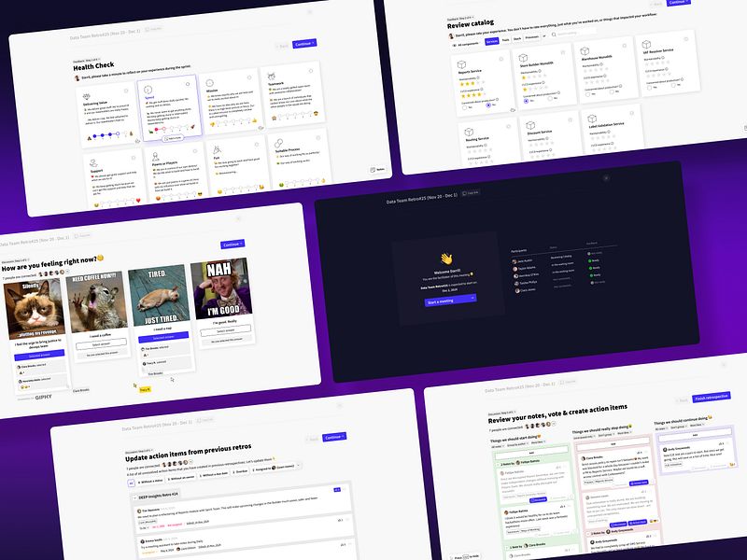Open the 'All notes' dropdown in the start doing column
This screenshot has width=747, height=560.
click(497, 447)
